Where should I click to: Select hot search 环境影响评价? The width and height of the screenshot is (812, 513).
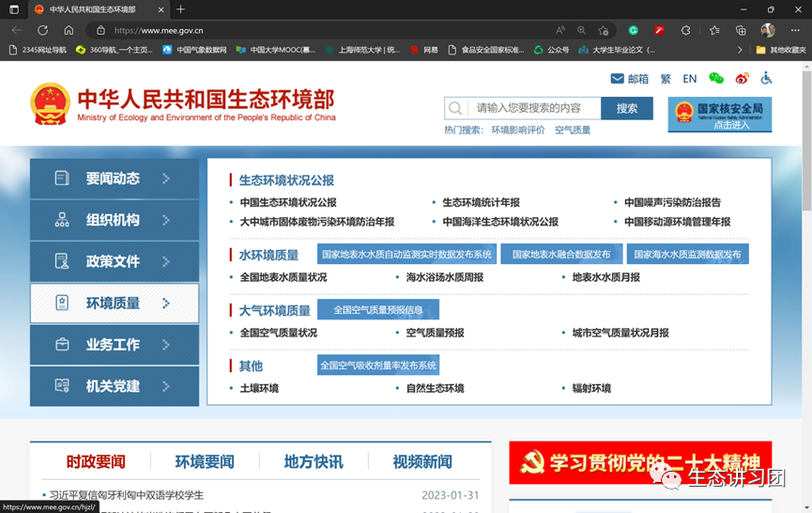point(518,130)
